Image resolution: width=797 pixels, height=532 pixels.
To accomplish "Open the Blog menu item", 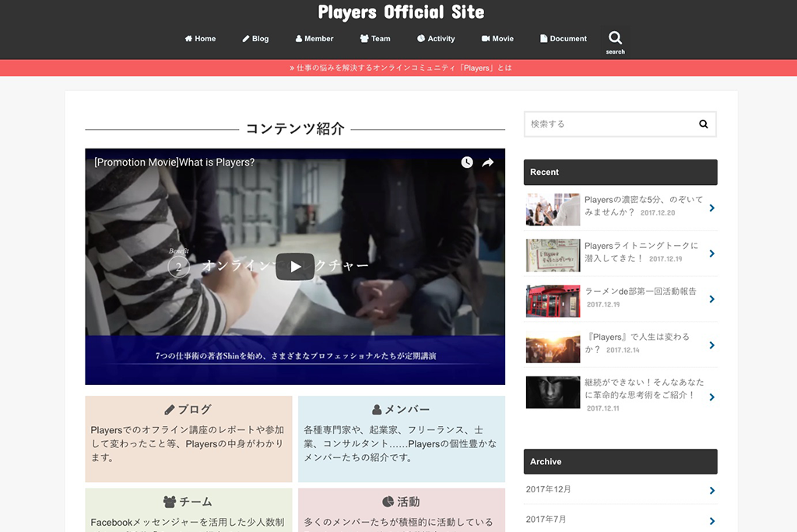I will click(255, 39).
